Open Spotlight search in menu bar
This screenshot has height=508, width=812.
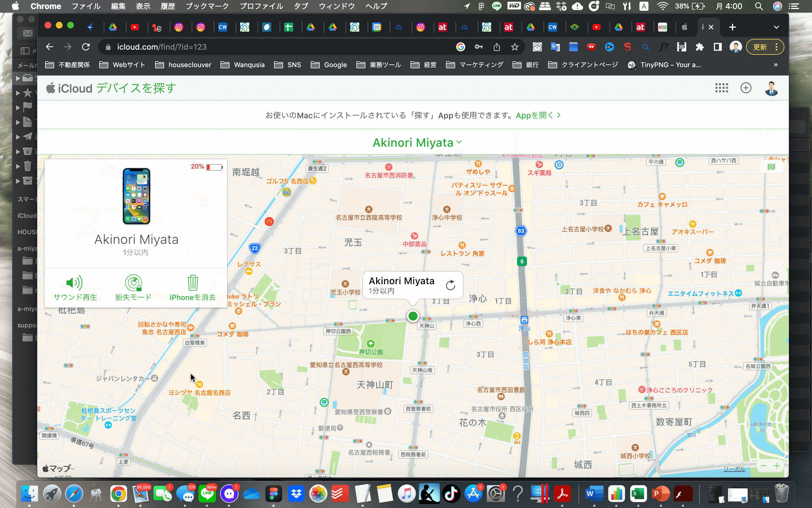pos(759,6)
